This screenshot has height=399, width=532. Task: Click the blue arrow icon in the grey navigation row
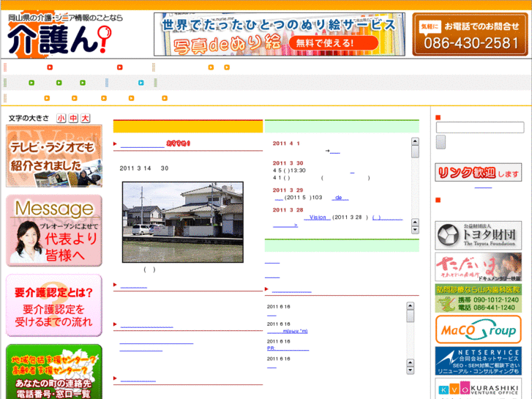141,83
